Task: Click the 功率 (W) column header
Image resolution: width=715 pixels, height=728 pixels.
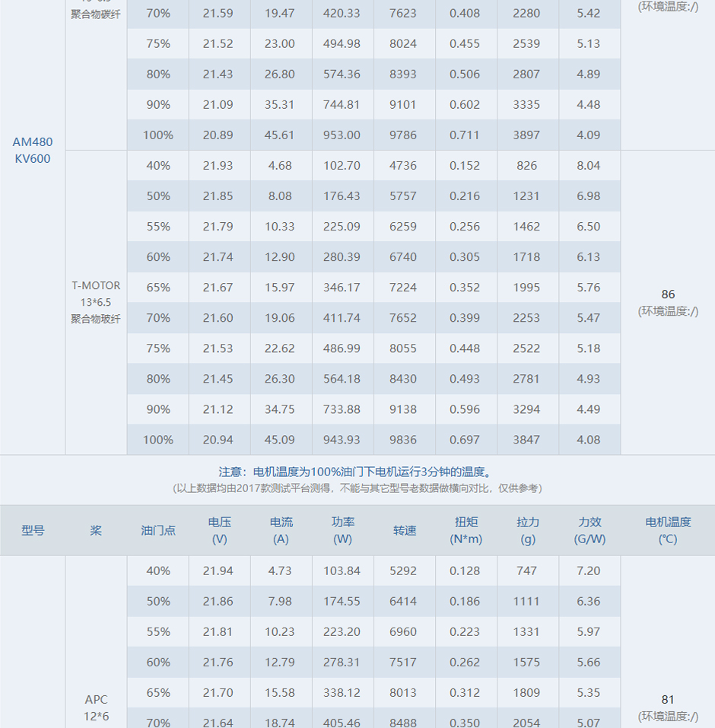Action: click(x=342, y=530)
